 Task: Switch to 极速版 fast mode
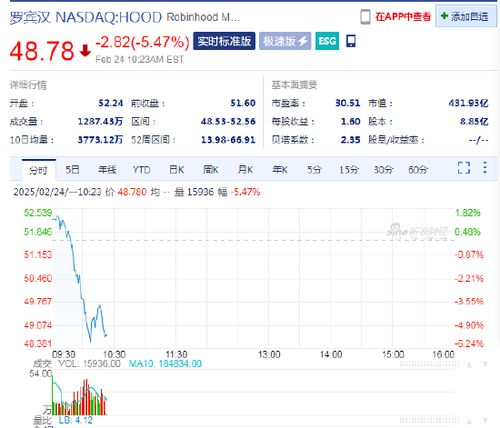(x=285, y=41)
